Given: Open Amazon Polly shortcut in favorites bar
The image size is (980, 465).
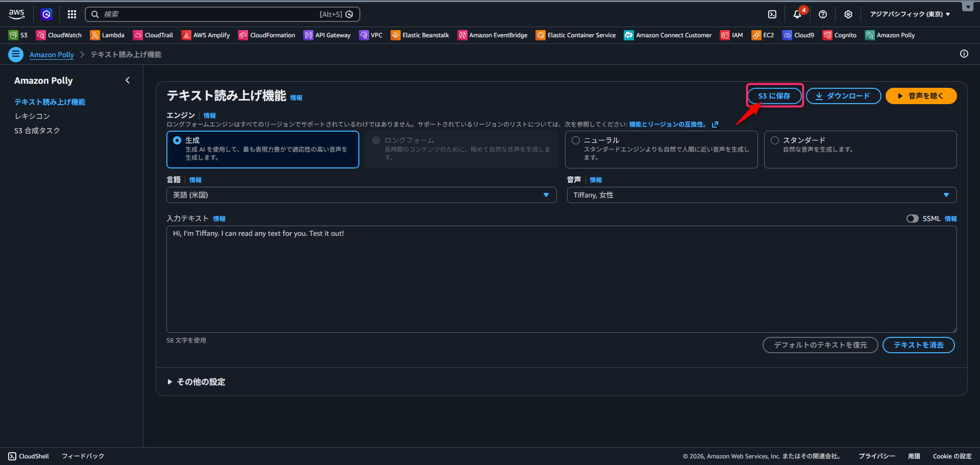Looking at the screenshot, I should 890,35.
